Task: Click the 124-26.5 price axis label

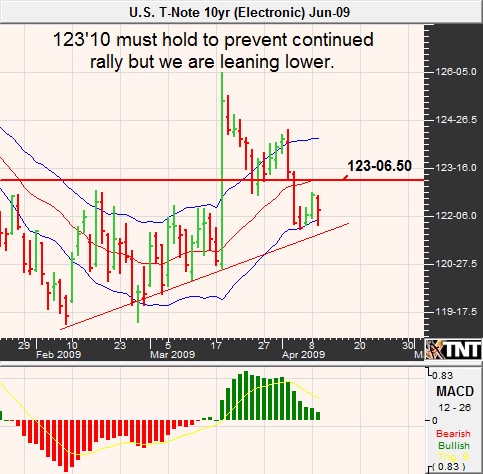Action: [x=456, y=120]
